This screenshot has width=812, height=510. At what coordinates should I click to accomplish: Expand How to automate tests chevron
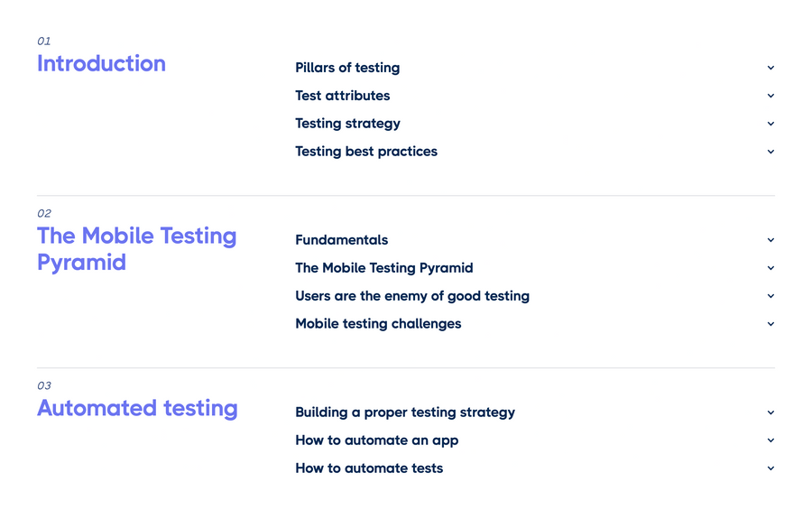[x=770, y=468]
